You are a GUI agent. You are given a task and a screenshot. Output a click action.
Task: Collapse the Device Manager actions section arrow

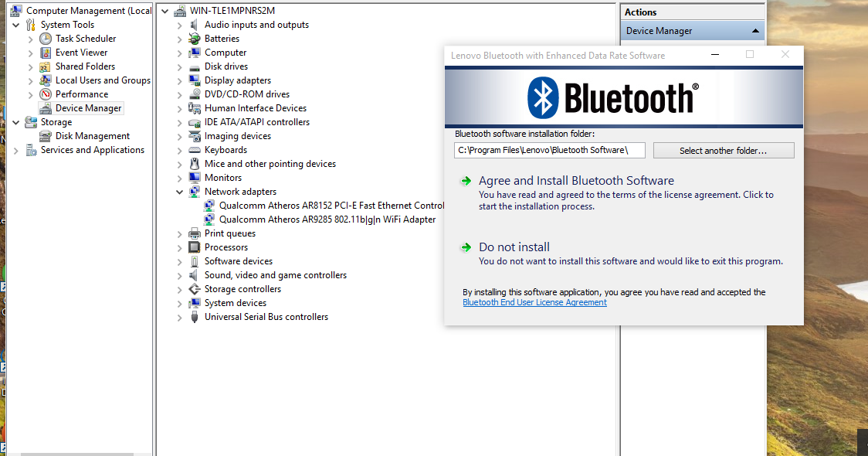(x=755, y=31)
